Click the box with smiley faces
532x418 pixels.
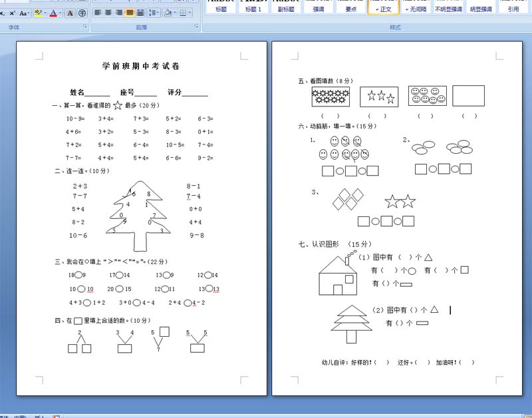[428, 96]
